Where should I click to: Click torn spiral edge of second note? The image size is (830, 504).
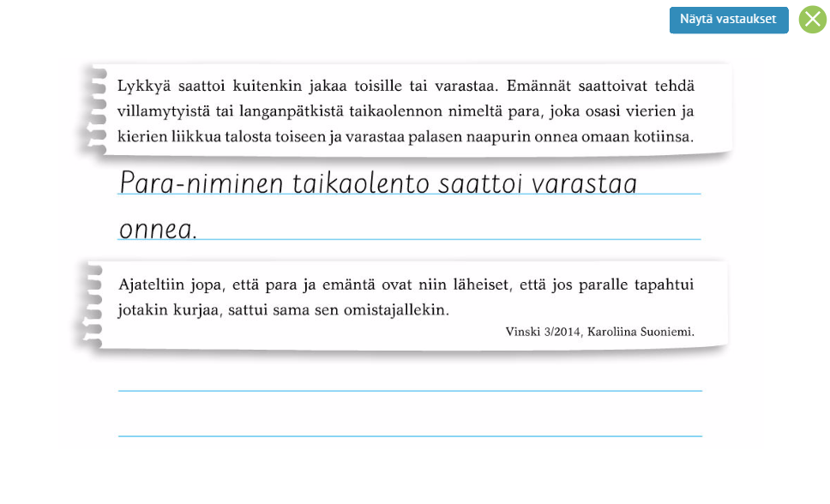(92, 306)
